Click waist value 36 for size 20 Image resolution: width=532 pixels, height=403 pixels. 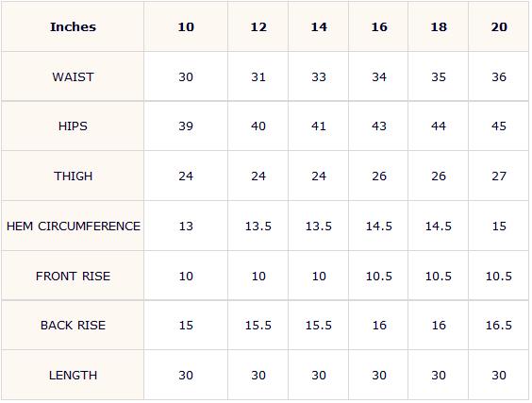(499, 77)
